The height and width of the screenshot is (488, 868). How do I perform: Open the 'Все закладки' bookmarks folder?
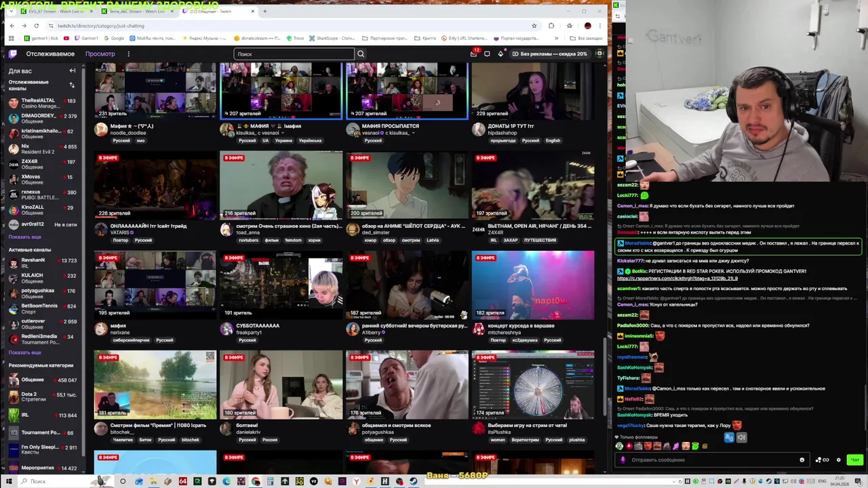(586, 38)
